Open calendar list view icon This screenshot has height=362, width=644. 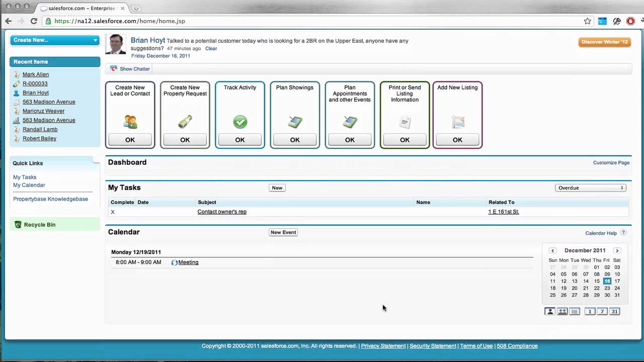tap(574, 312)
